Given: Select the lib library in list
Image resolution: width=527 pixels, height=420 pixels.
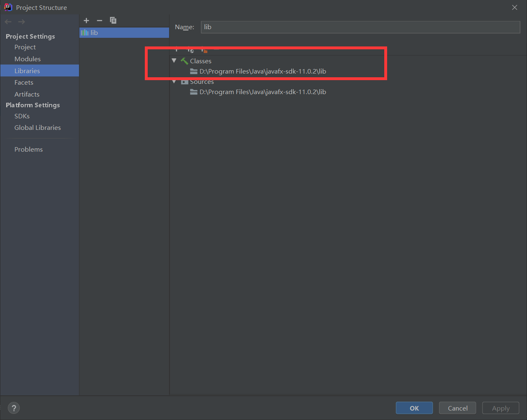Looking at the screenshot, I should [x=124, y=32].
